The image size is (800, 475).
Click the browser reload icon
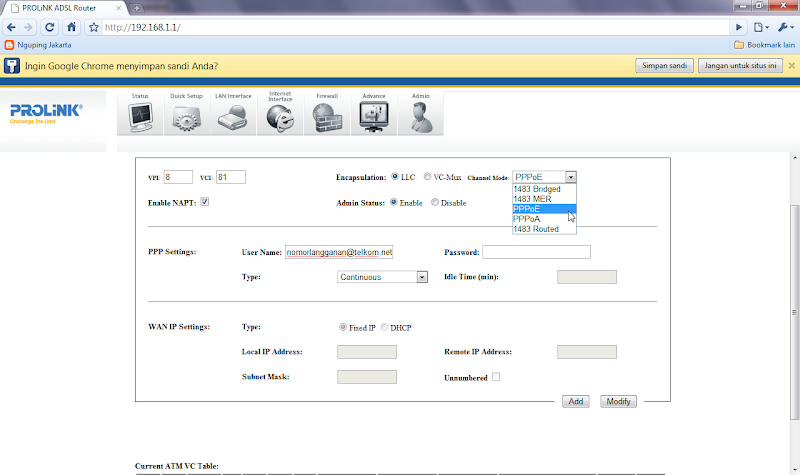point(49,27)
